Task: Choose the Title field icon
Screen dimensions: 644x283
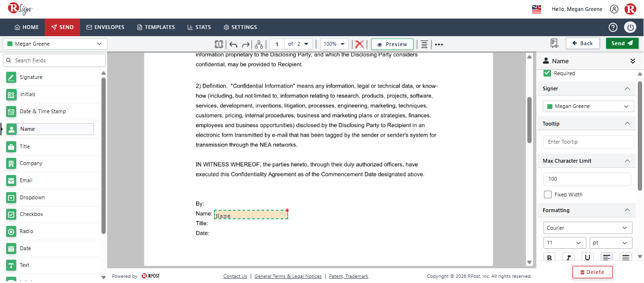Action: click(x=11, y=146)
